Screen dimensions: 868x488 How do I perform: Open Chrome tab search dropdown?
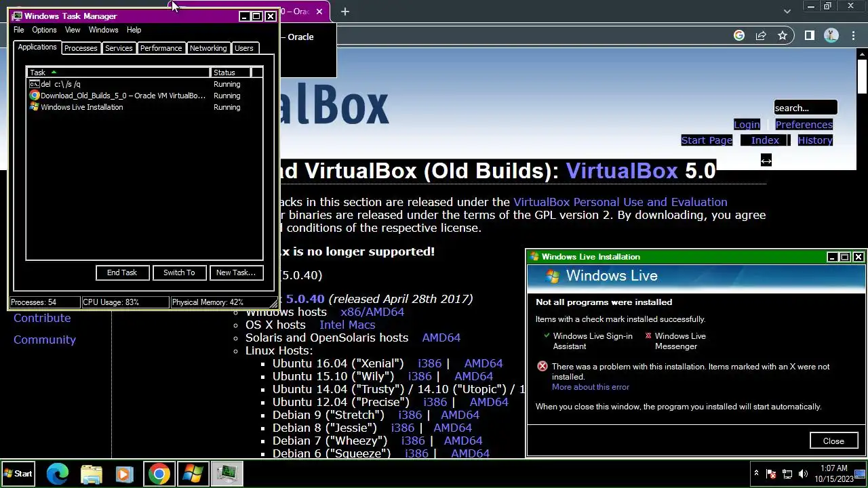[787, 11]
